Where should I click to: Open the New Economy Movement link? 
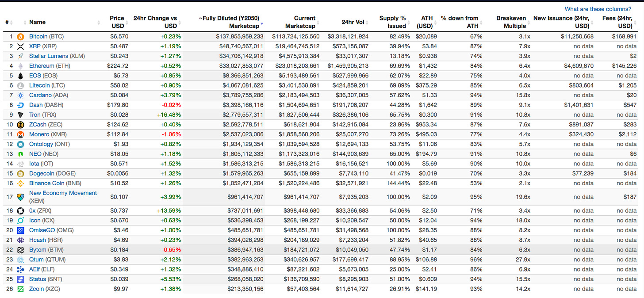pos(63,193)
